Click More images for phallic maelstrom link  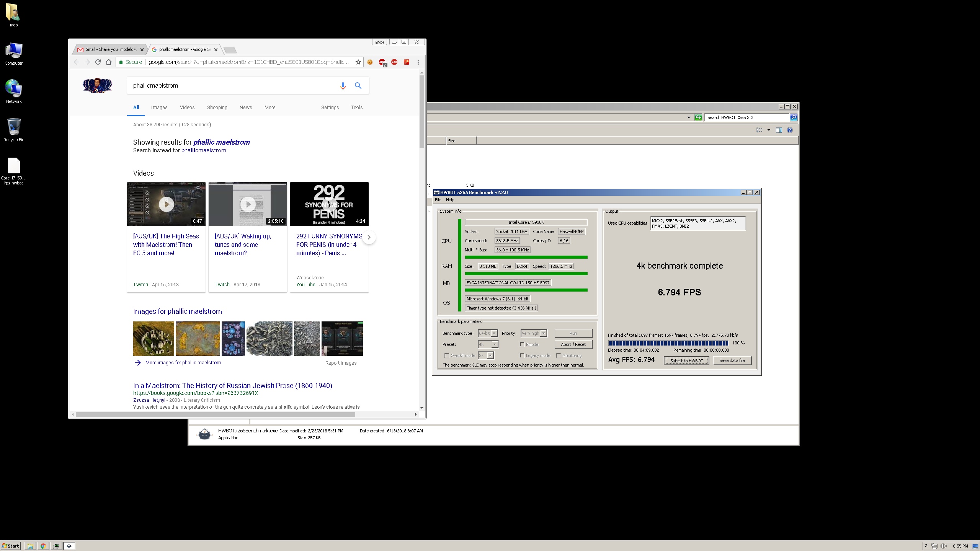pyautogui.click(x=183, y=363)
